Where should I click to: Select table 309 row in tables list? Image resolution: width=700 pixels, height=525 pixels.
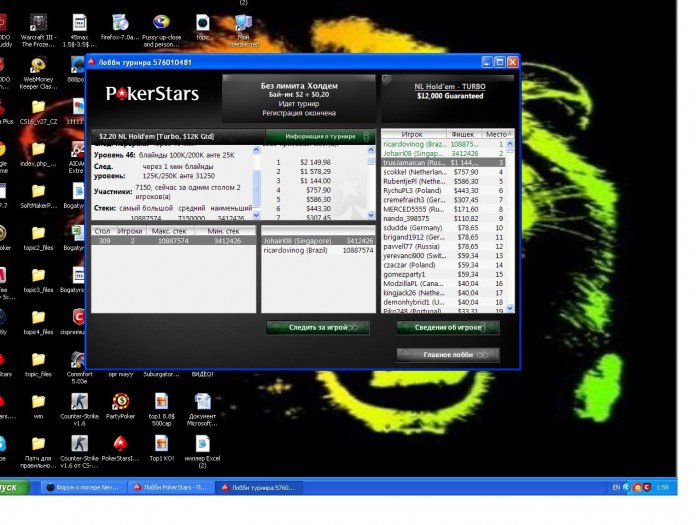[x=174, y=241]
